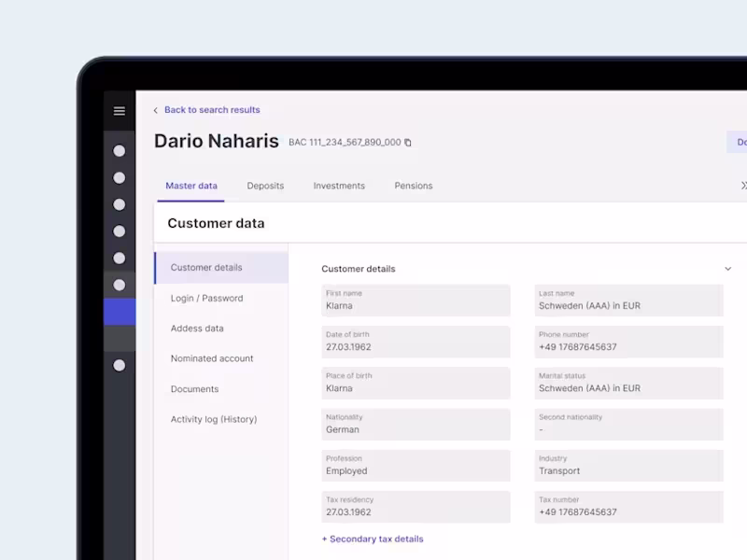Copy the BAC account number

(408, 143)
